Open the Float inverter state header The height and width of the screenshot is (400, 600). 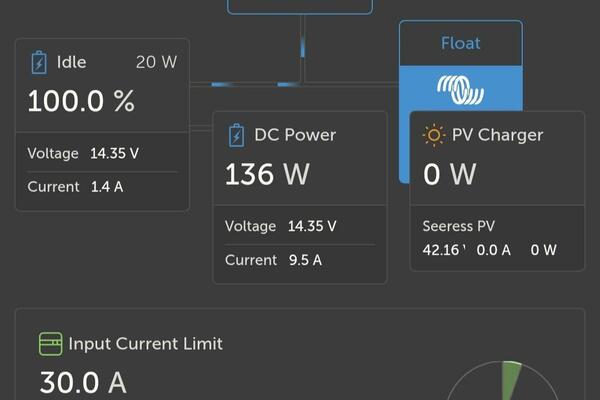tap(460, 44)
